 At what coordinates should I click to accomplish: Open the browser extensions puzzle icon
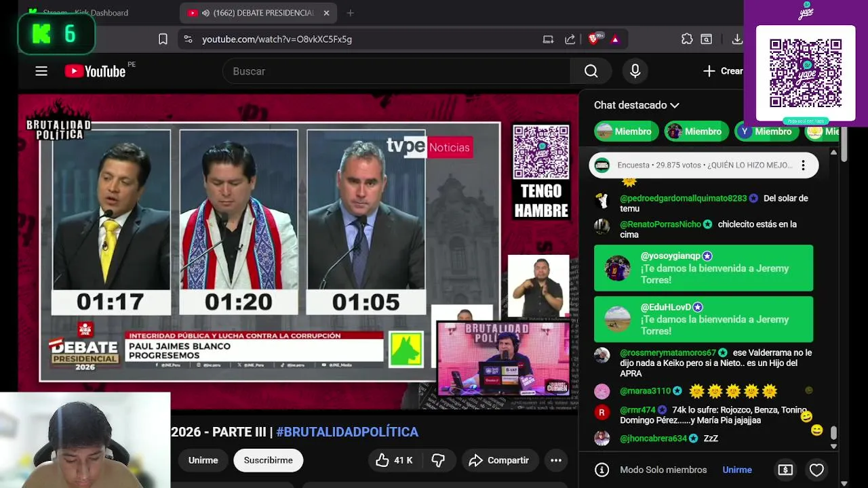click(687, 39)
